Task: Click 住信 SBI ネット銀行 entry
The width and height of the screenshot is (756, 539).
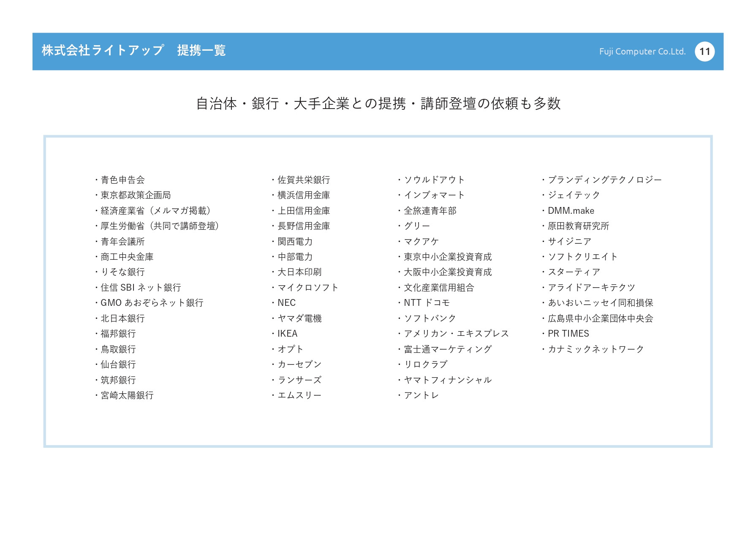Action: [x=138, y=288]
